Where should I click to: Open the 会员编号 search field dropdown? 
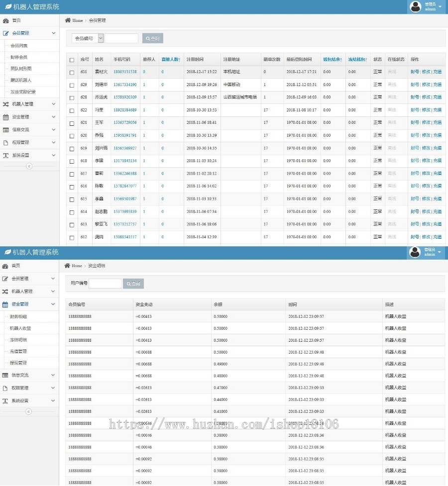pyautogui.click(x=88, y=38)
